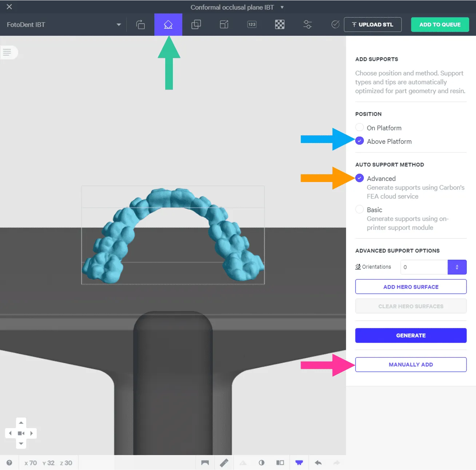Click the x 70 dimension readout

tap(31, 463)
